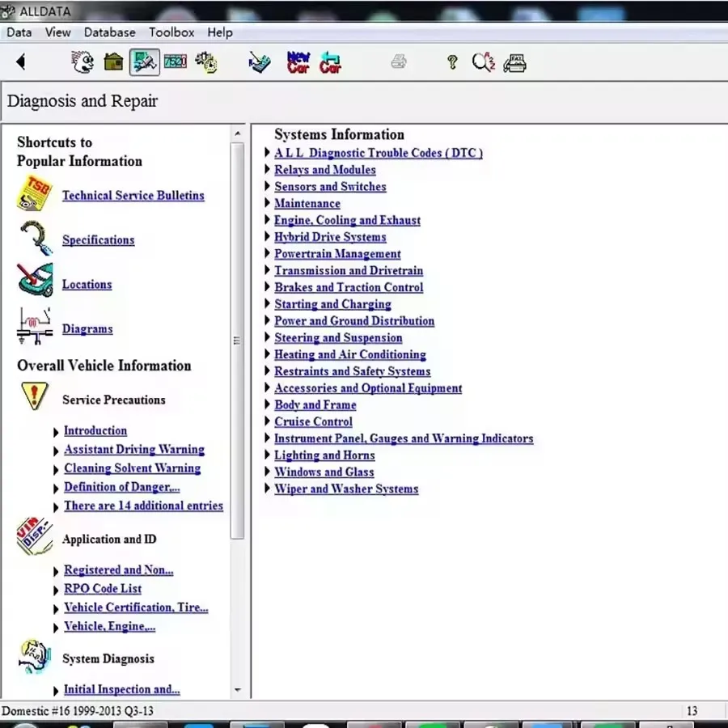This screenshot has width=728, height=728.
Task: Click the house home toolbar icon
Action: click(x=113, y=62)
